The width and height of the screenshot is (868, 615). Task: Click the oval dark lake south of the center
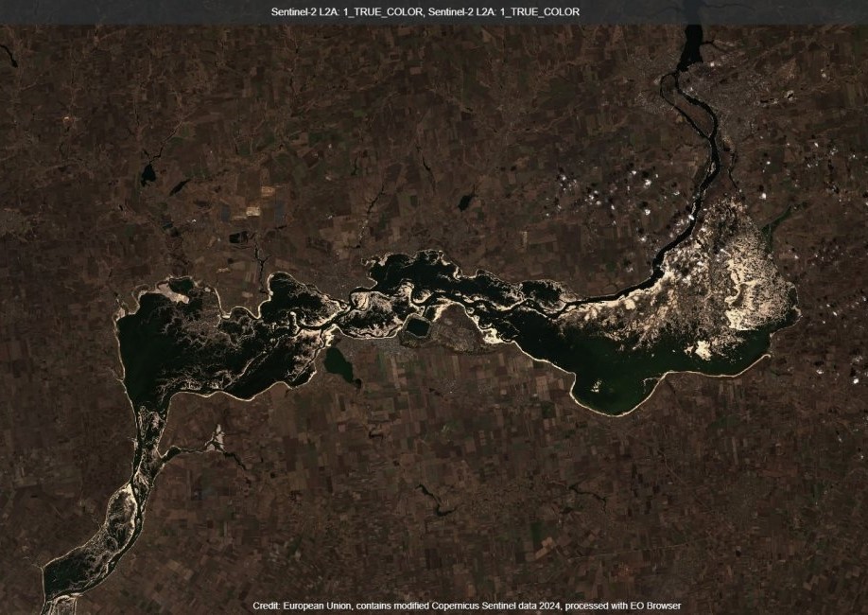(x=340, y=365)
